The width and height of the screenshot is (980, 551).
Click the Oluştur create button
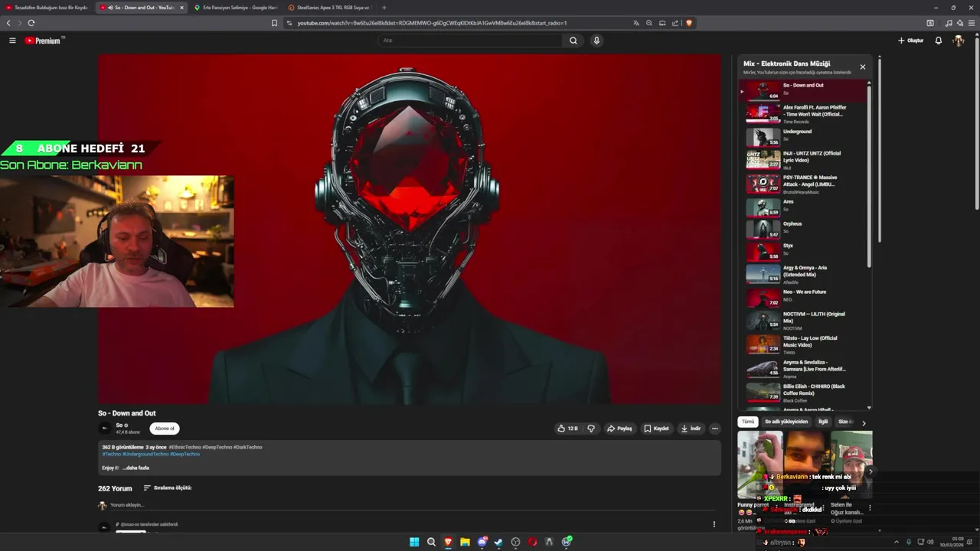[x=910, y=41]
